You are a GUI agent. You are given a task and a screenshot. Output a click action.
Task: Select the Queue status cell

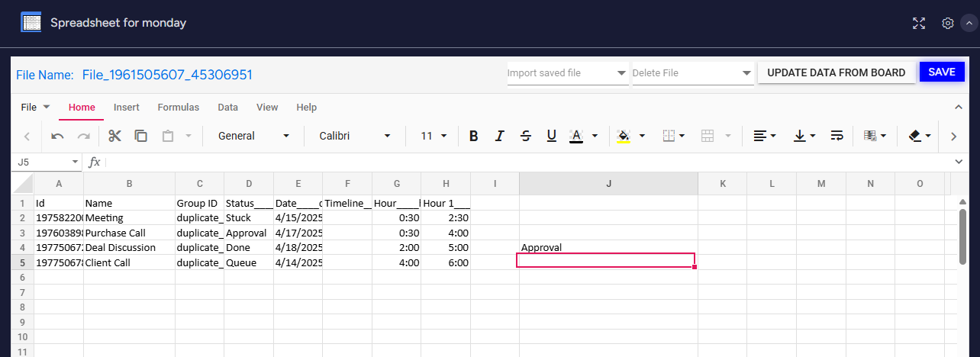click(249, 262)
